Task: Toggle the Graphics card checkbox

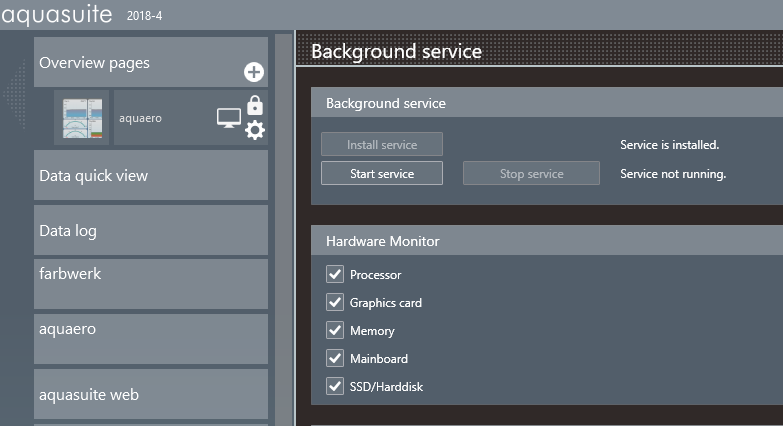Action: click(335, 303)
